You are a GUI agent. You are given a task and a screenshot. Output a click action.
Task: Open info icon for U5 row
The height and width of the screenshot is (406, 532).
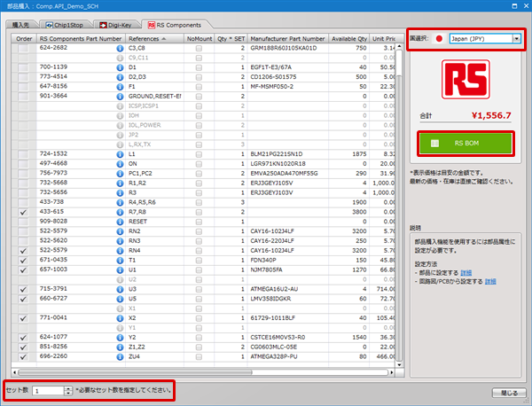[120, 299]
